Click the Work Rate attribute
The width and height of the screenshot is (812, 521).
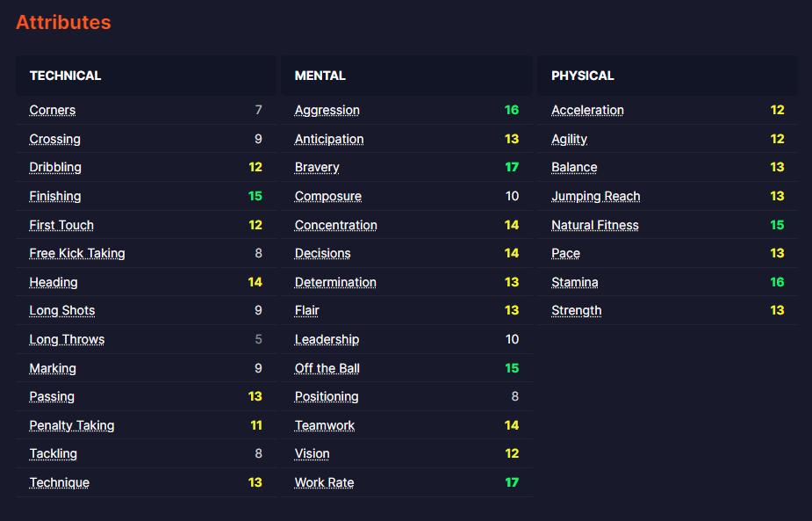point(325,482)
